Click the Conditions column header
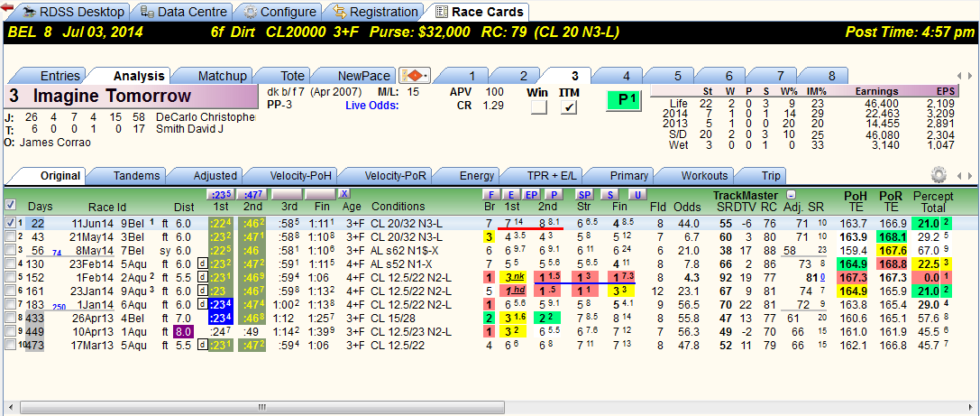Viewport: 980px width, 416px height. [398, 207]
